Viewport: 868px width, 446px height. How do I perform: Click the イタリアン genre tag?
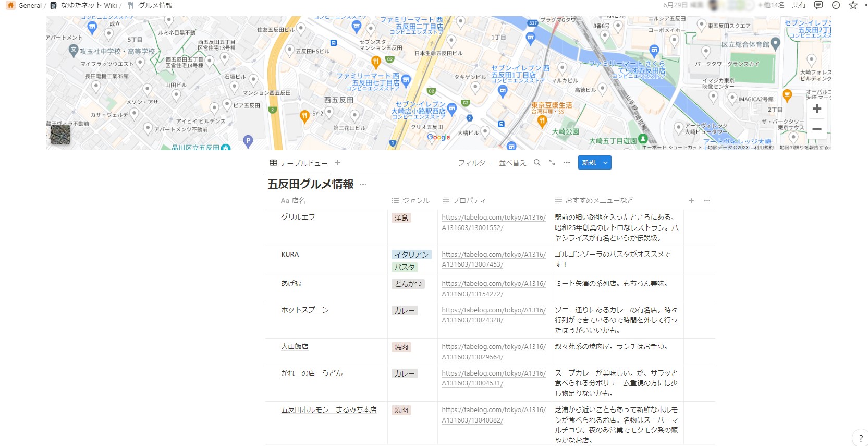click(x=411, y=255)
